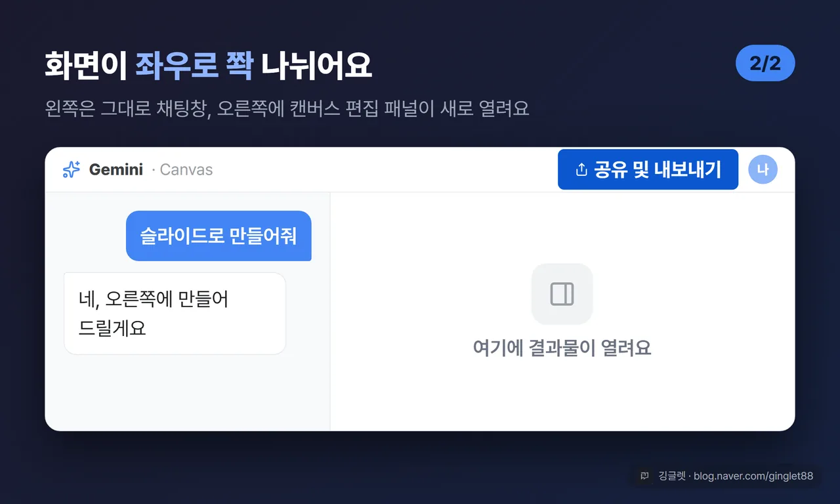Open the 나 profile avatar
Image resolution: width=840 pixels, height=504 pixels.
(x=763, y=169)
